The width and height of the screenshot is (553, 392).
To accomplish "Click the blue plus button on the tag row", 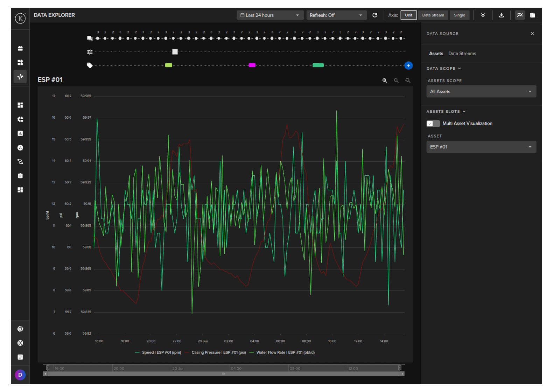I will 408,65.
